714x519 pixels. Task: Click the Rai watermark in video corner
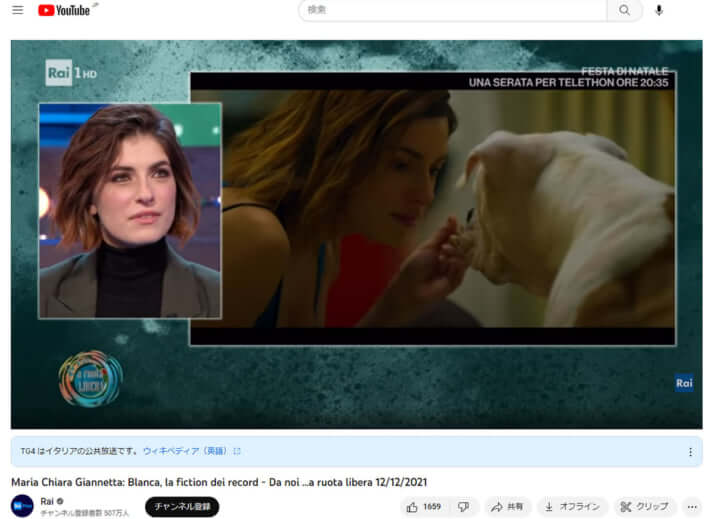click(684, 383)
